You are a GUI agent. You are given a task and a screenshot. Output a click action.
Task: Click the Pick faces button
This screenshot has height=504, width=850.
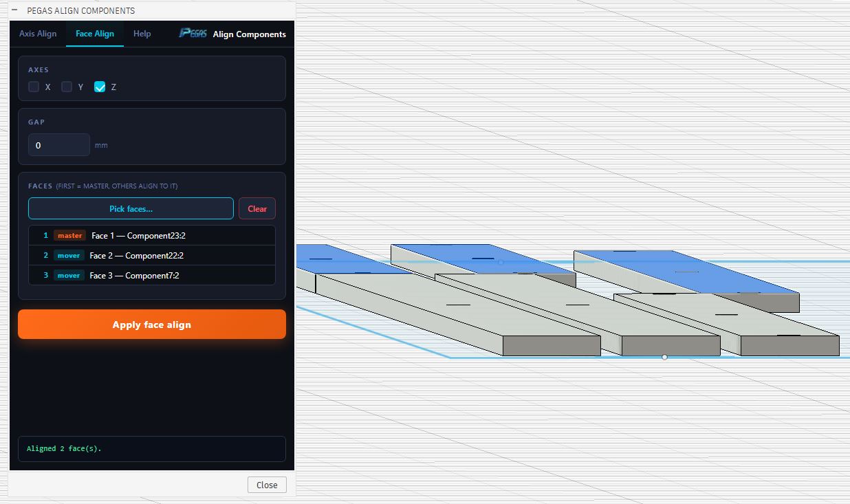tap(131, 208)
